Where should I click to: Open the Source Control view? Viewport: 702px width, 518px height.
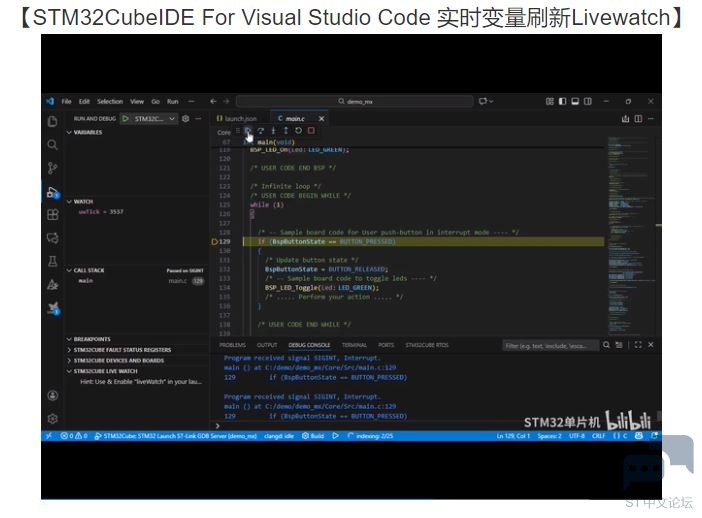(x=52, y=168)
